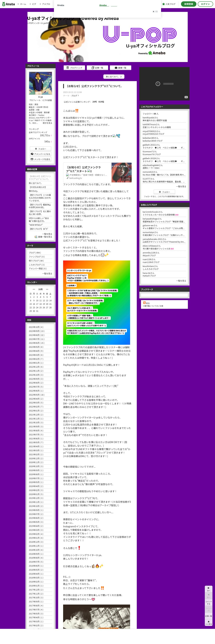Open archive 2023年10月 ( 4 )

pyautogui.click(x=36, y=327)
